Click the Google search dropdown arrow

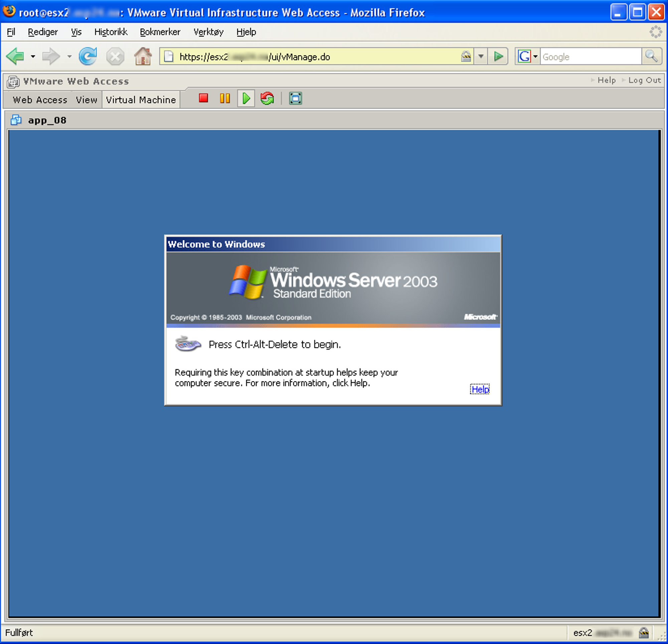coord(534,57)
